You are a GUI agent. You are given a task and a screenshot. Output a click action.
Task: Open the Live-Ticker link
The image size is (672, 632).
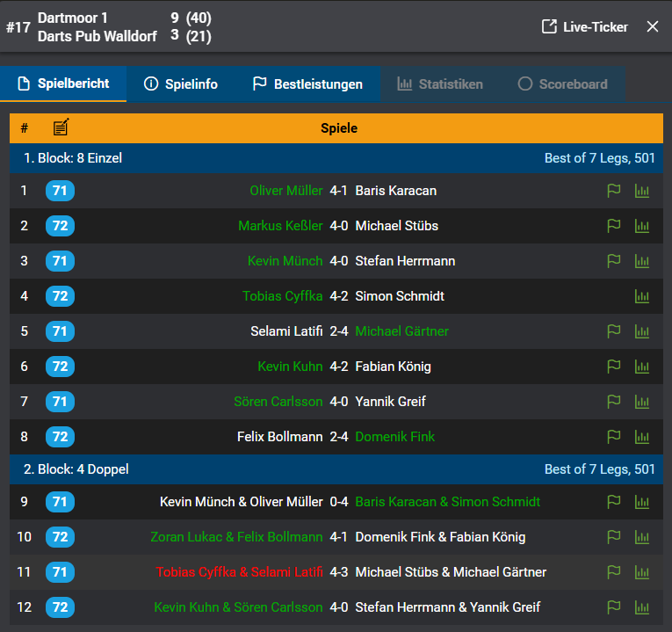click(585, 26)
